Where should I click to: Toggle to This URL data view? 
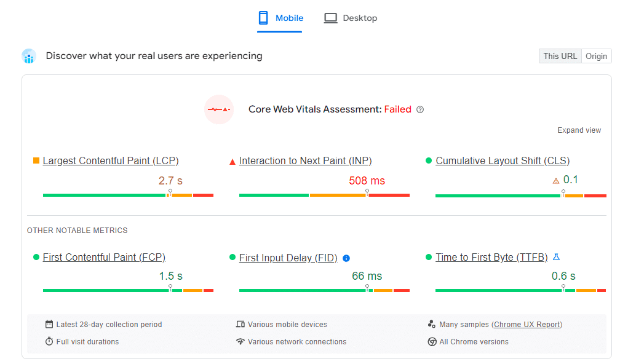coord(560,56)
